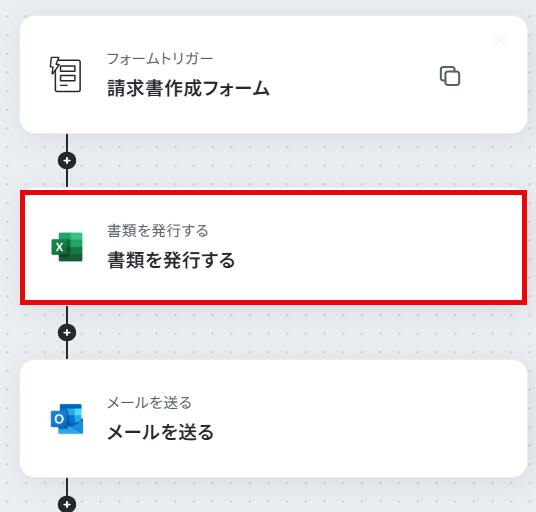Image resolution: width=536 pixels, height=512 pixels.
Task: Select the red-outlined document issue step card
Action: pyautogui.click(x=273, y=247)
